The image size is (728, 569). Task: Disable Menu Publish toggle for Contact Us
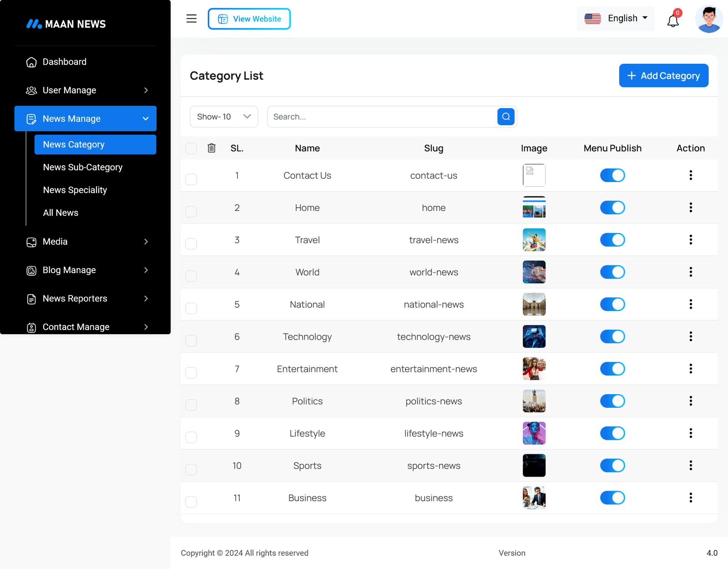coord(612,175)
